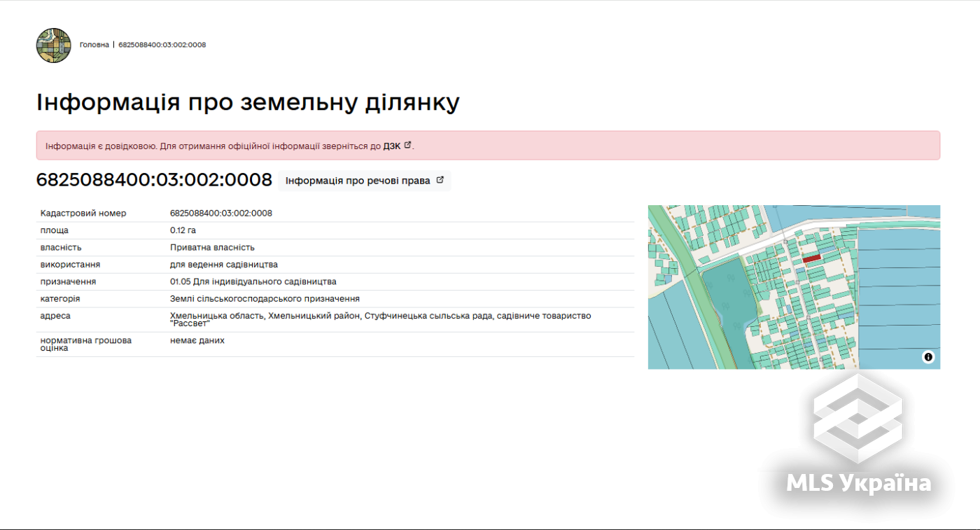980x530 pixels.
Task: Select the value Приватна власність
Action: point(212,247)
